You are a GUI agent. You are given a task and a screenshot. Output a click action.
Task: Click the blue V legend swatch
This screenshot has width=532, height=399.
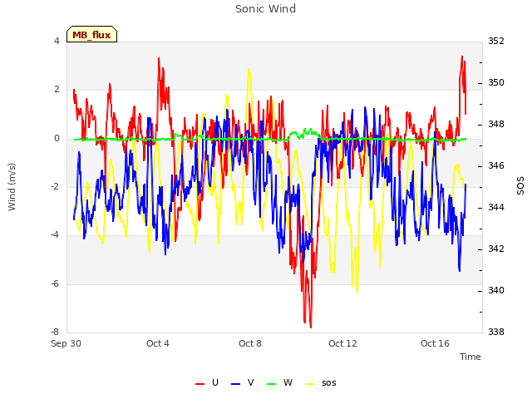click(235, 384)
